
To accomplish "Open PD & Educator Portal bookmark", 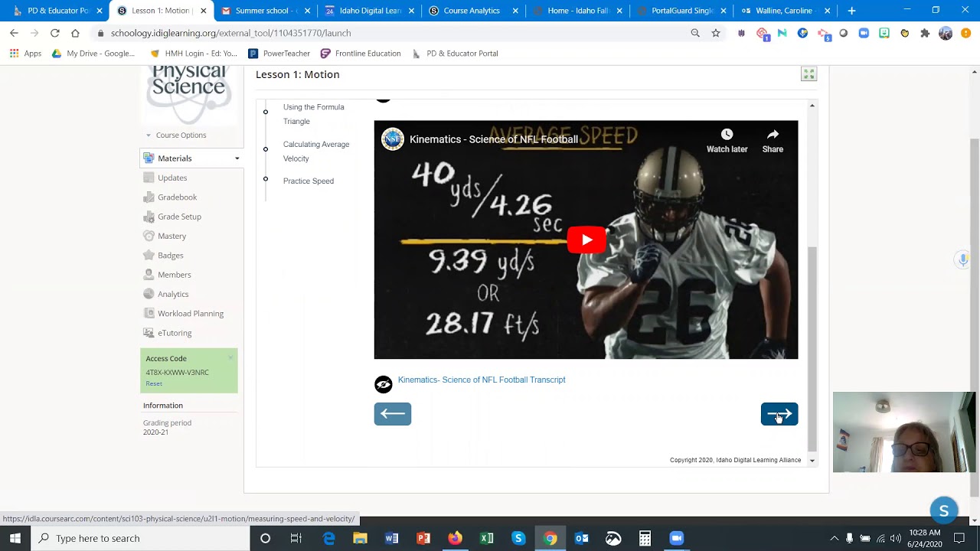I will 455,54.
